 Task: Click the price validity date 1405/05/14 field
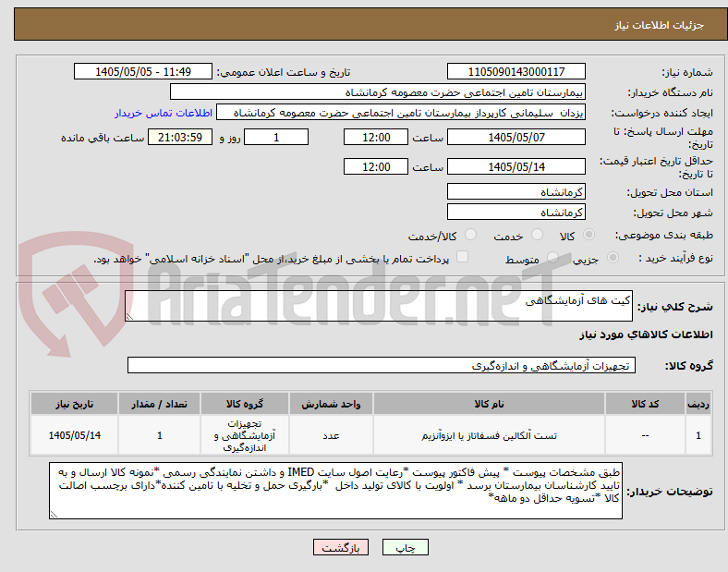pyautogui.click(x=516, y=166)
